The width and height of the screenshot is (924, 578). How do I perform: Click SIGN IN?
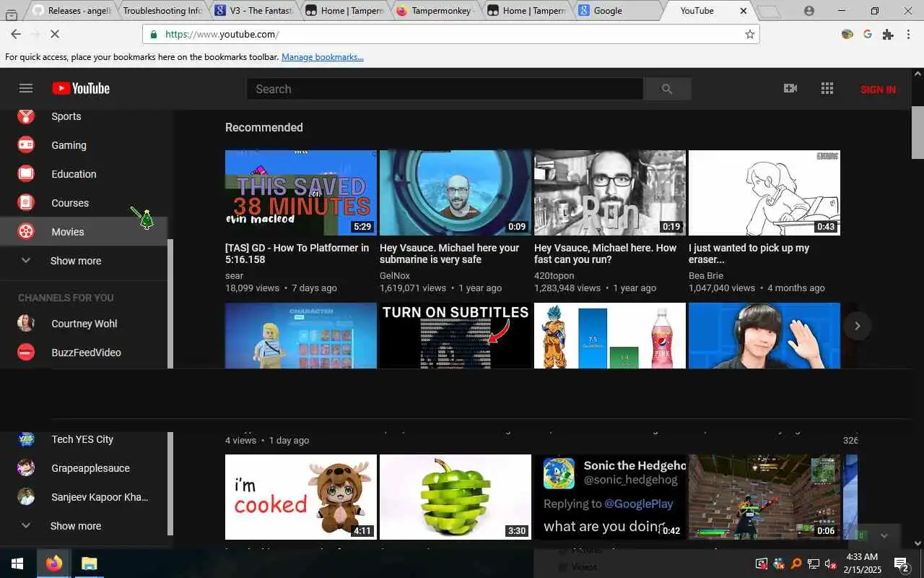pyautogui.click(x=878, y=90)
